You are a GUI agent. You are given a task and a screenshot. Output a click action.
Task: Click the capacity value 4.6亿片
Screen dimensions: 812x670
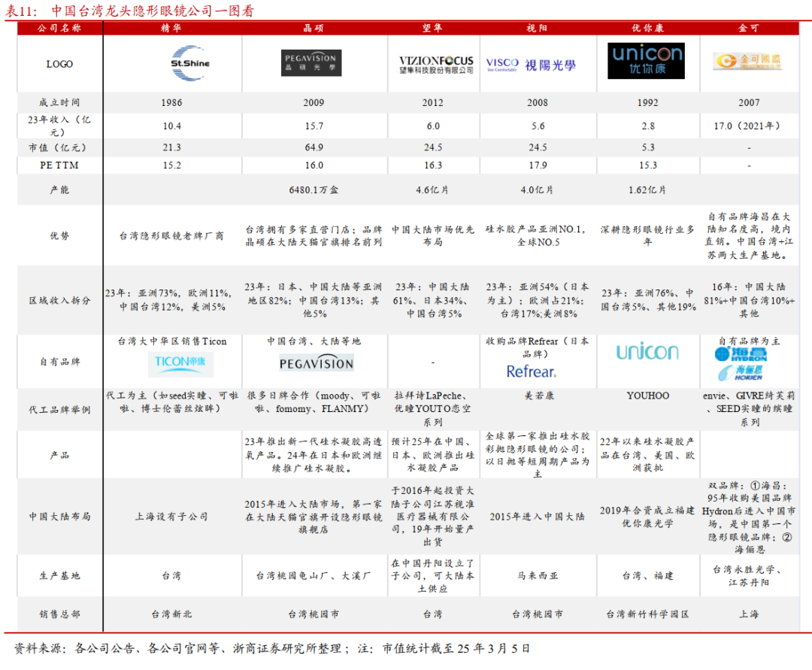[432, 190]
